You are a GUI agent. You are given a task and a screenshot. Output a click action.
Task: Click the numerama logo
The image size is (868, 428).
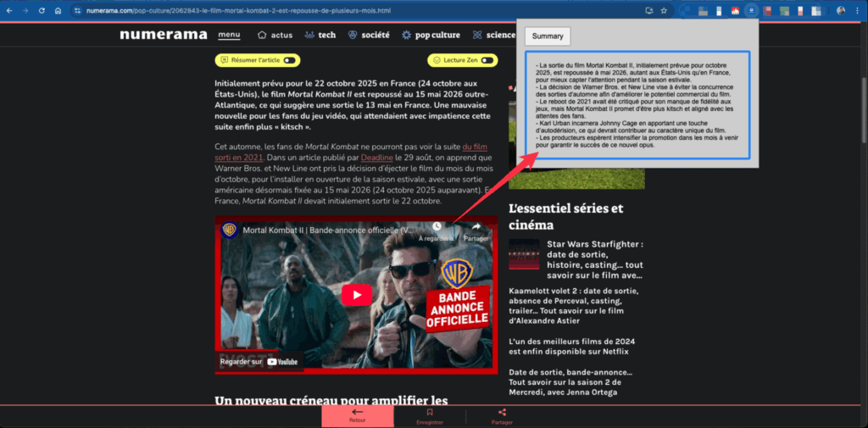[x=164, y=35]
